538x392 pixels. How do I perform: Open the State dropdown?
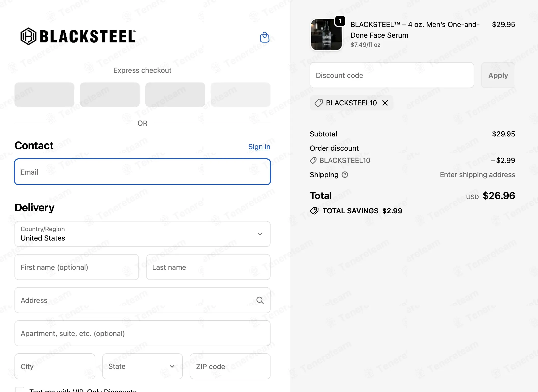pyautogui.click(x=143, y=366)
